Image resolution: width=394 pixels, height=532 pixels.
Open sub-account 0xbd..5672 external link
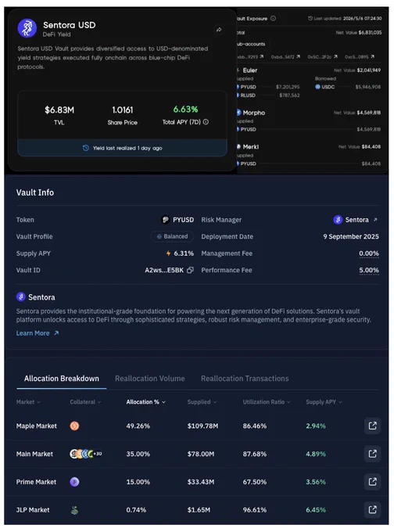click(x=298, y=56)
